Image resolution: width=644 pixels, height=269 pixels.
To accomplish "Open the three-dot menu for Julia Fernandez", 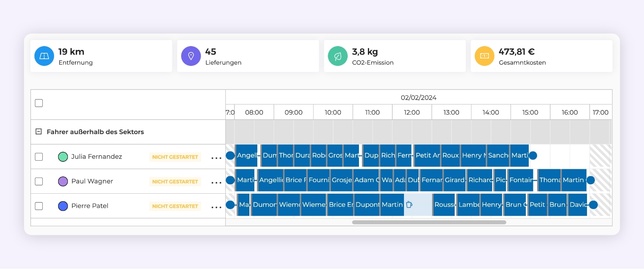I will pos(216,158).
